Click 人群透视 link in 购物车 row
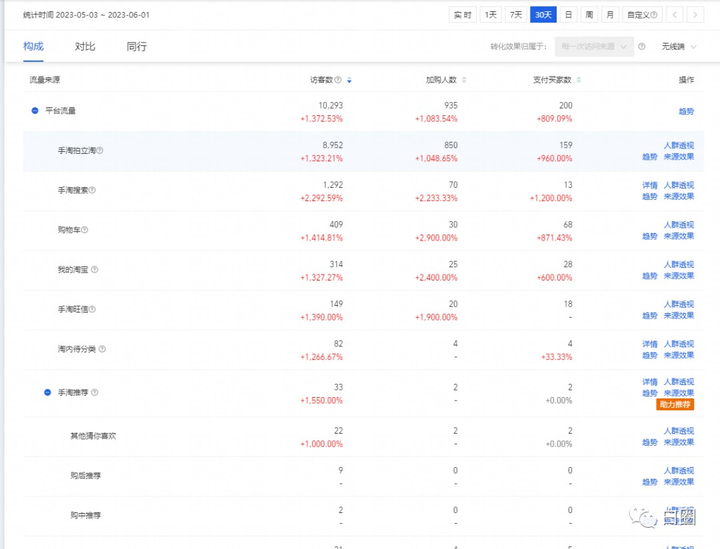The width and height of the screenshot is (720, 549). click(x=679, y=225)
